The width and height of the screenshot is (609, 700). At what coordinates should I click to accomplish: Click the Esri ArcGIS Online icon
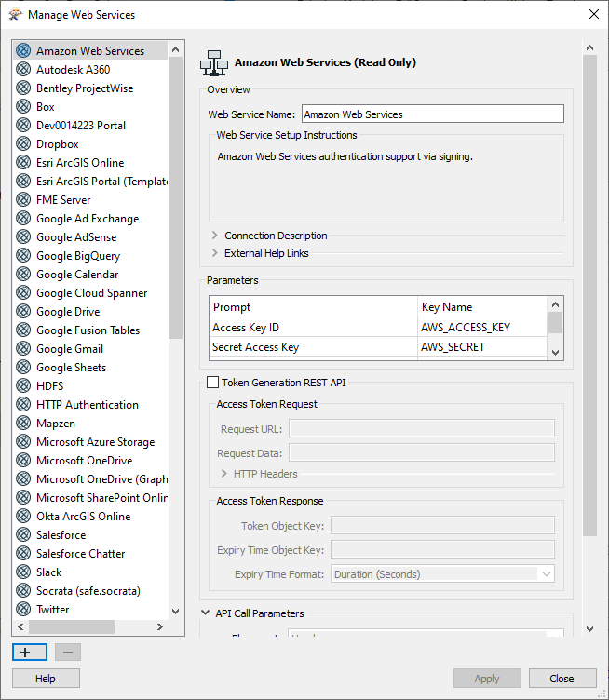tap(23, 163)
